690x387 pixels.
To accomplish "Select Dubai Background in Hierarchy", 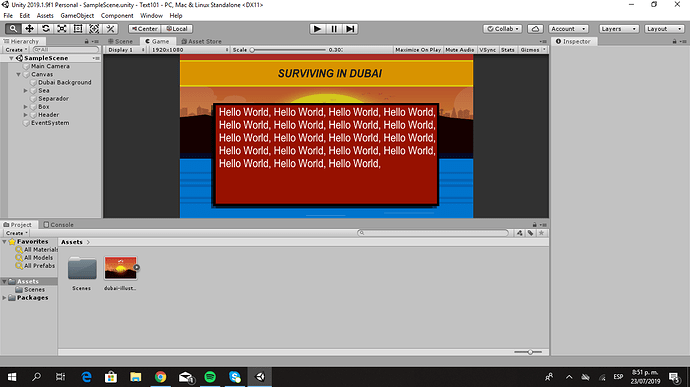I will coord(65,82).
